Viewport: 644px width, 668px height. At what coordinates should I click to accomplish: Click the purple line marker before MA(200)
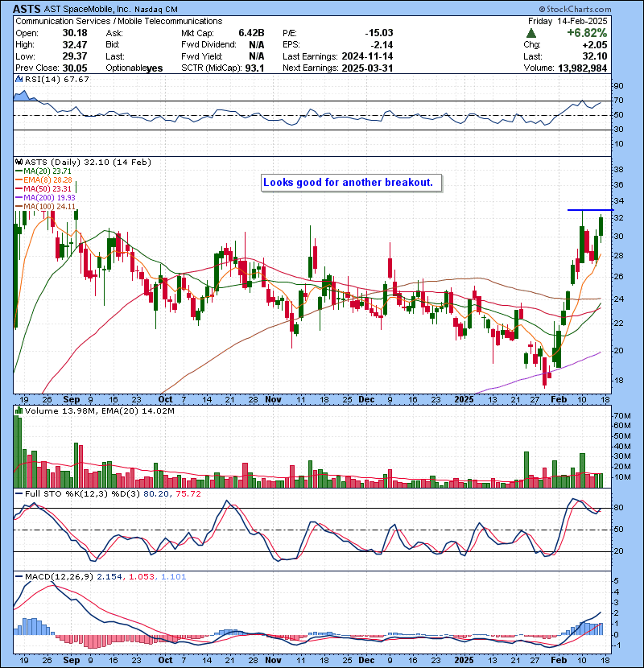[x=19, y=198]
